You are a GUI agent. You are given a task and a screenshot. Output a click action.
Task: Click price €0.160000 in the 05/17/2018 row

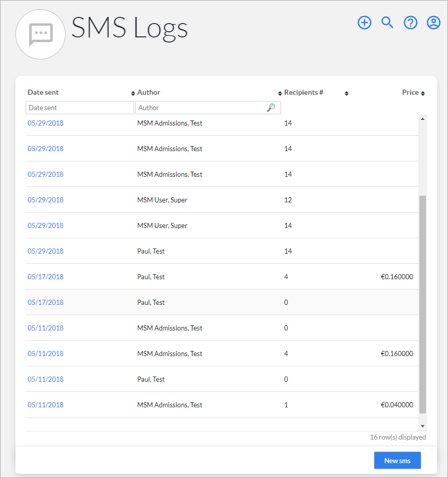pyautogui.click(x=397, y=277)
